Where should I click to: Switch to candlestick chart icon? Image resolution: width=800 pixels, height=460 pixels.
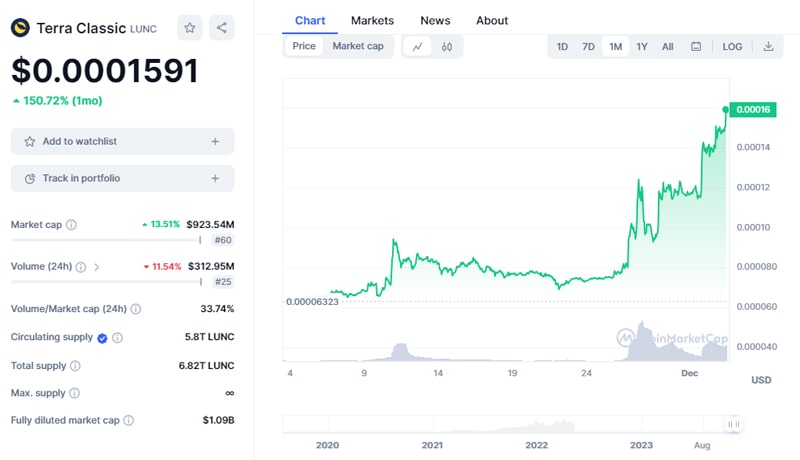tap(447, 46)
